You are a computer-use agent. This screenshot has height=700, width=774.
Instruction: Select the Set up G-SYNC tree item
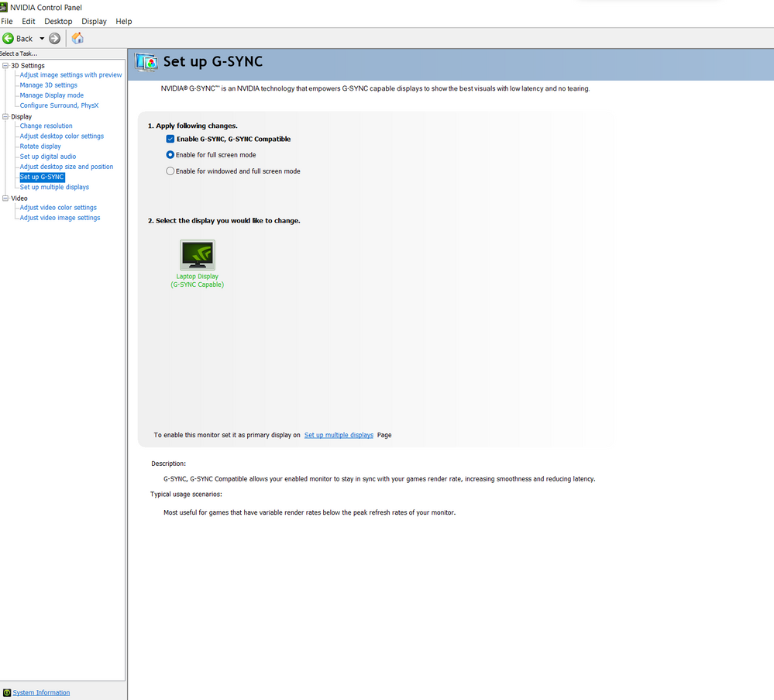pyautogui.click(x=42, y=177)
